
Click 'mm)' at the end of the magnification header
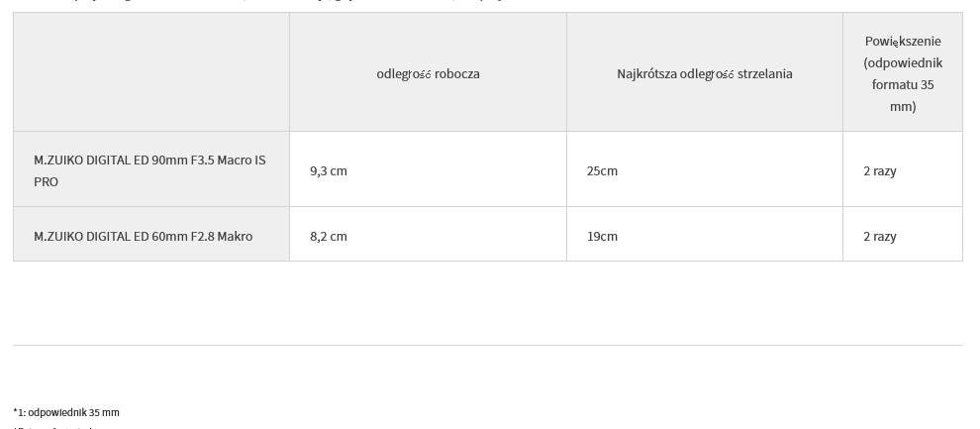point(903,107)
